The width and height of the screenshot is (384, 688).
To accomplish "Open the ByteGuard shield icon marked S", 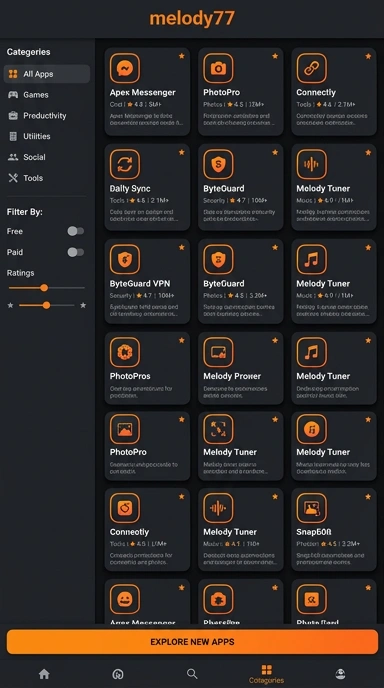I will [218, 164].
